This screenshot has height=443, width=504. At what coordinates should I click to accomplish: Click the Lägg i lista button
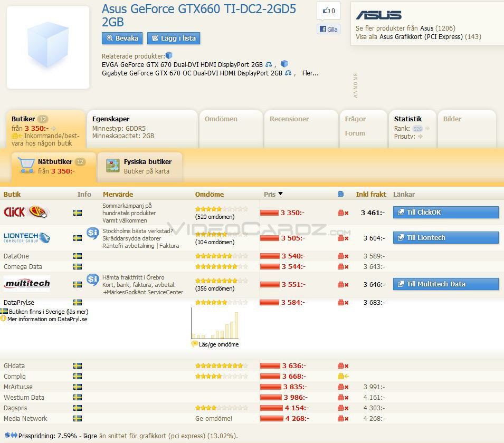tap(174, 38)
